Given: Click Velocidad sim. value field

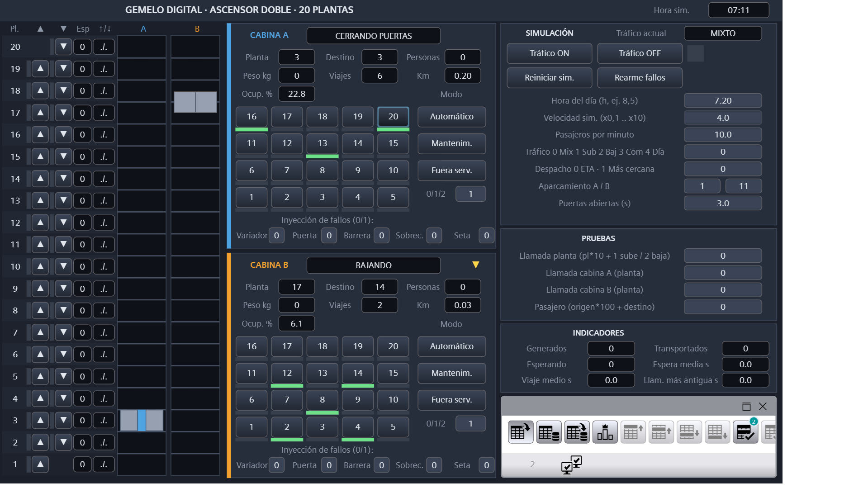Looking at the screenshot, I should tap(722, 118).
